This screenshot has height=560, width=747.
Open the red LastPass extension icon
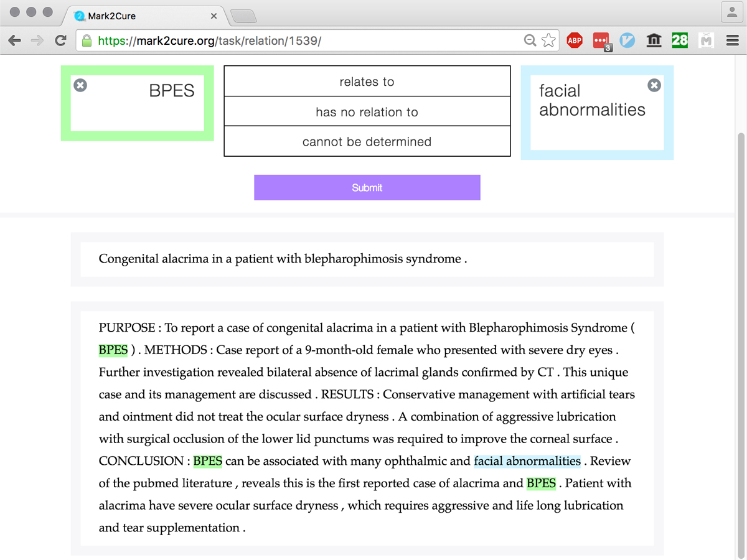[x=601, y=41]
